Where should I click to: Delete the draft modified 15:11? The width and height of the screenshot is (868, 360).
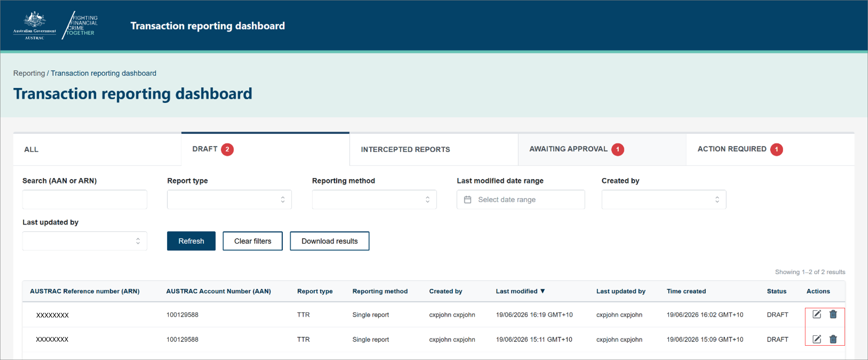coord(833,339)
